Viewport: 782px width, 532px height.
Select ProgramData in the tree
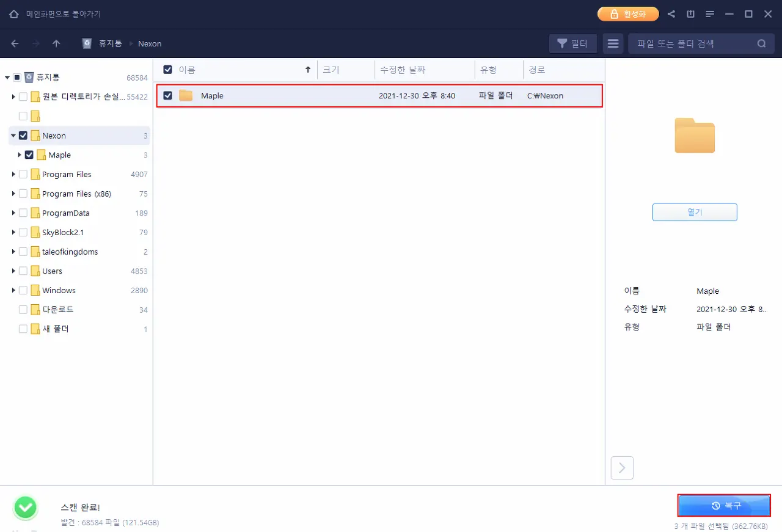[66, 213]
